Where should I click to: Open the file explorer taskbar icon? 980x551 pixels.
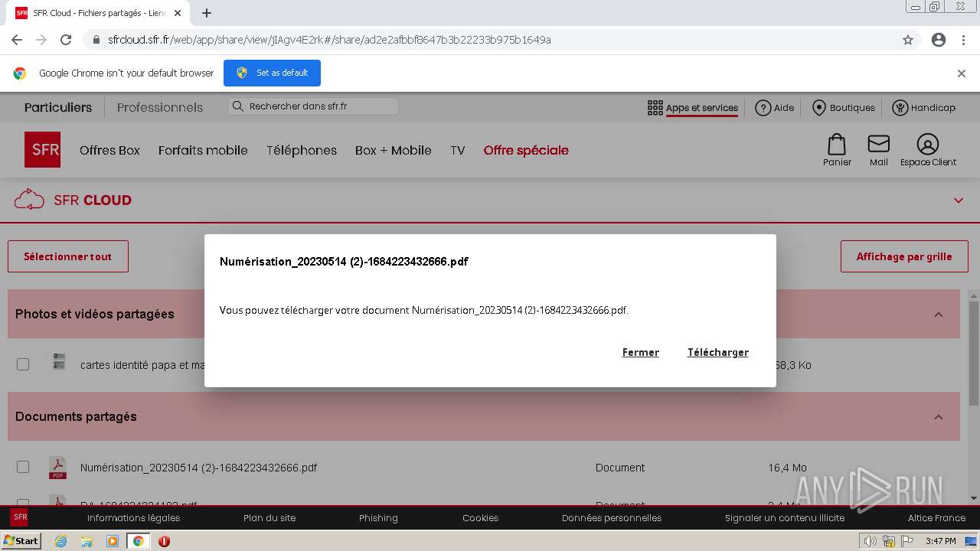87,541
